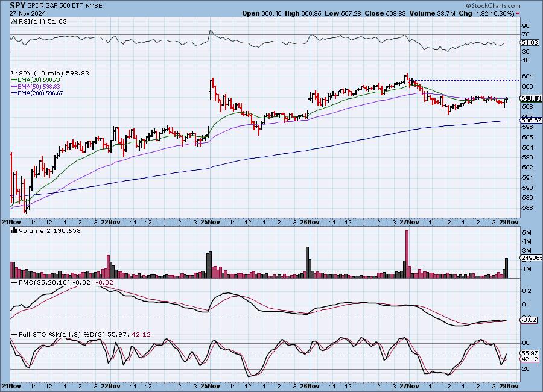Click the purple EMA(50) legend line
This screenshot has height=392, width=543.
14,87
